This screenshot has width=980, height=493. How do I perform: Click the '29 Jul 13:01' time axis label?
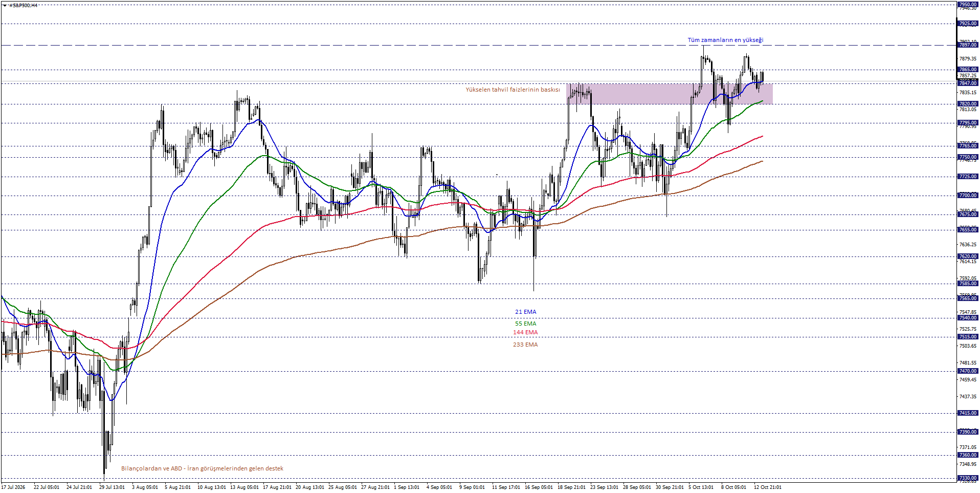pos(112,487)
